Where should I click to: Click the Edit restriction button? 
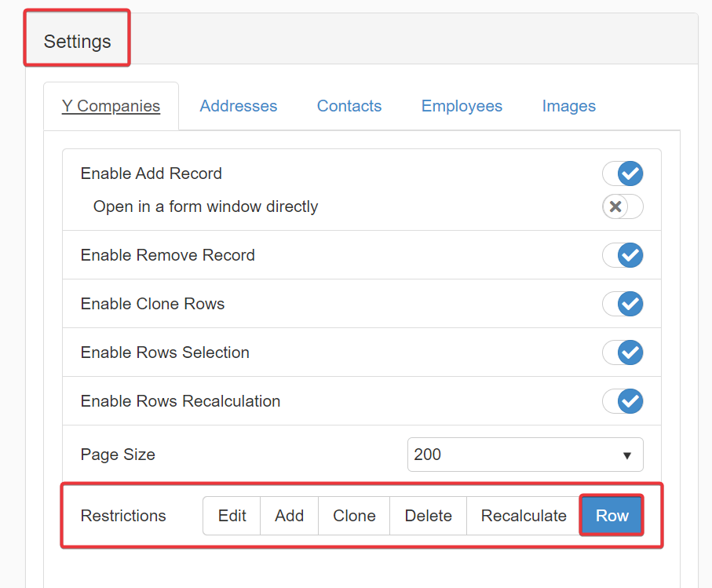[x=232, y=516]
